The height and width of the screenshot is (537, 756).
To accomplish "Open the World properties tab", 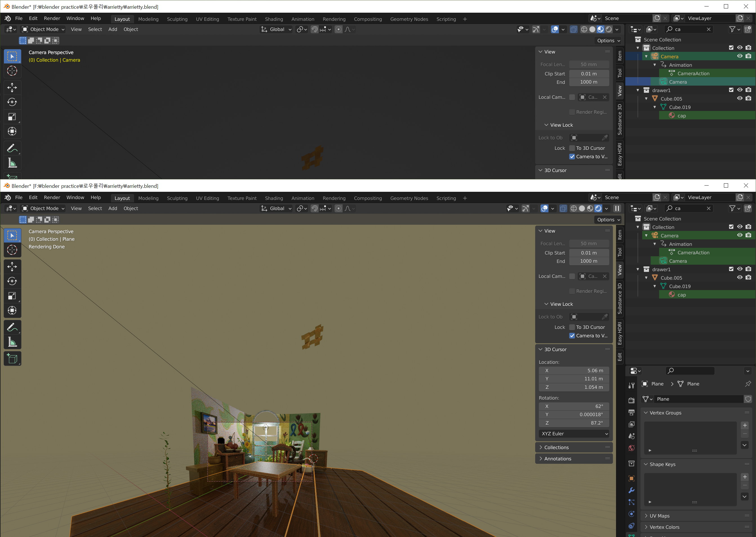I will [631, 448].
